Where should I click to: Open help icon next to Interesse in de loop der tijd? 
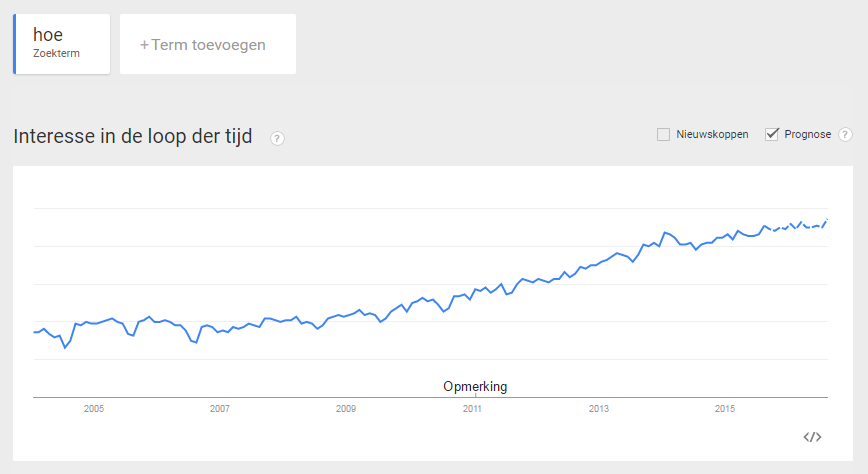pyautogui.click(x=277, y=138)
